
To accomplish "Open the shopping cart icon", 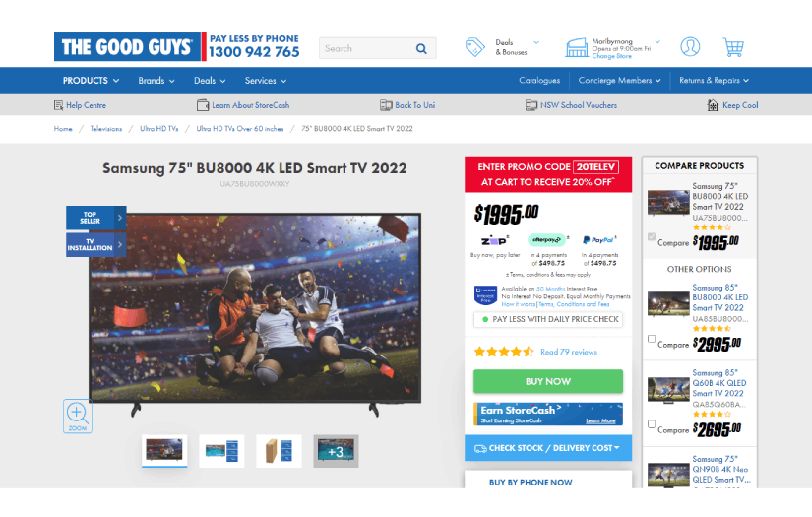I will click(x=733, y=47).
